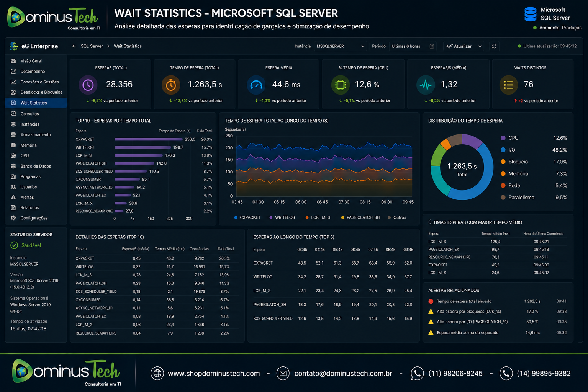Toggle CXPACKET series in chart legend

tap(247, 217)
